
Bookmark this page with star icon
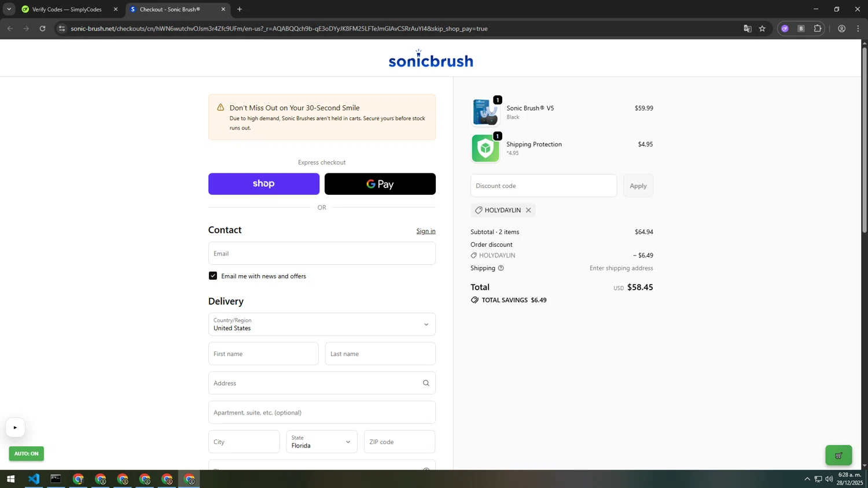coord(763,28)
